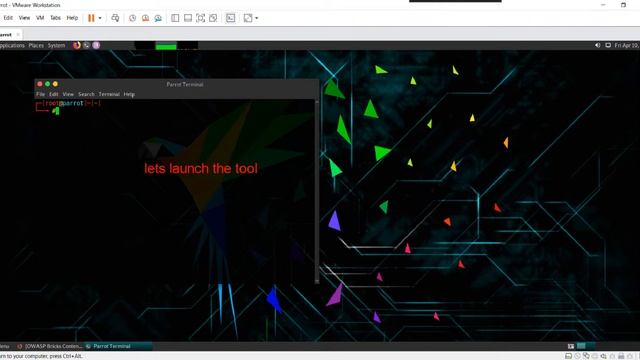The width and height of the screenshot is (640, 360).
Task: Click the stretch guest display icon
Action: tap(248, 18)
